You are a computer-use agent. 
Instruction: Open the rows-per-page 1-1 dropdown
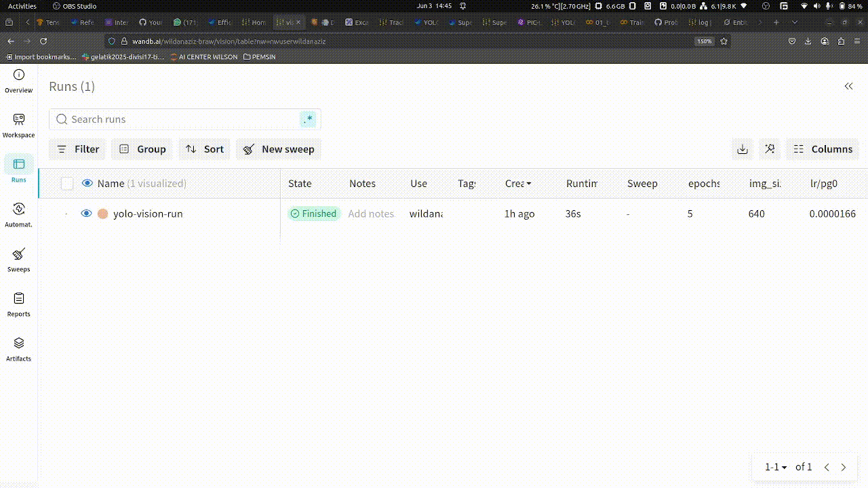(776, 467)
